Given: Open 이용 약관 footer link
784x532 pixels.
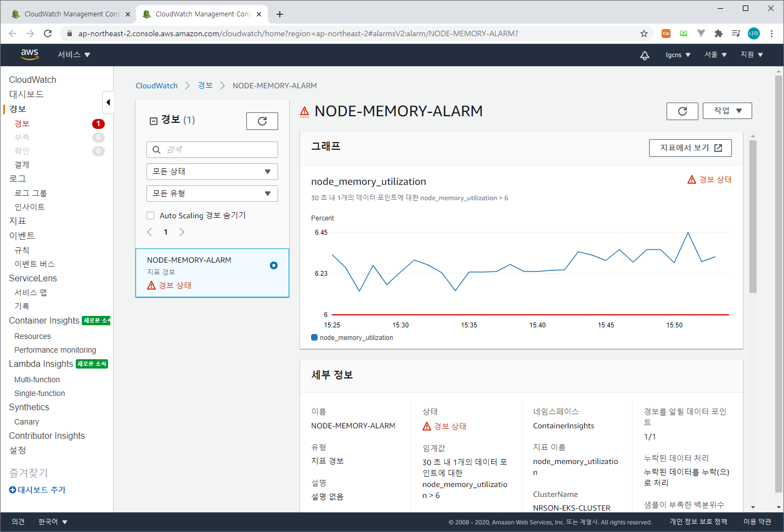Looking at the screenshot, I should click(757, 522).
